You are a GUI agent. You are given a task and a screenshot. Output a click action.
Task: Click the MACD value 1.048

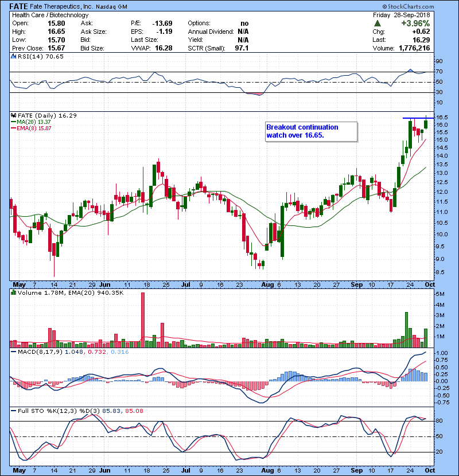(x=73, y=352)
